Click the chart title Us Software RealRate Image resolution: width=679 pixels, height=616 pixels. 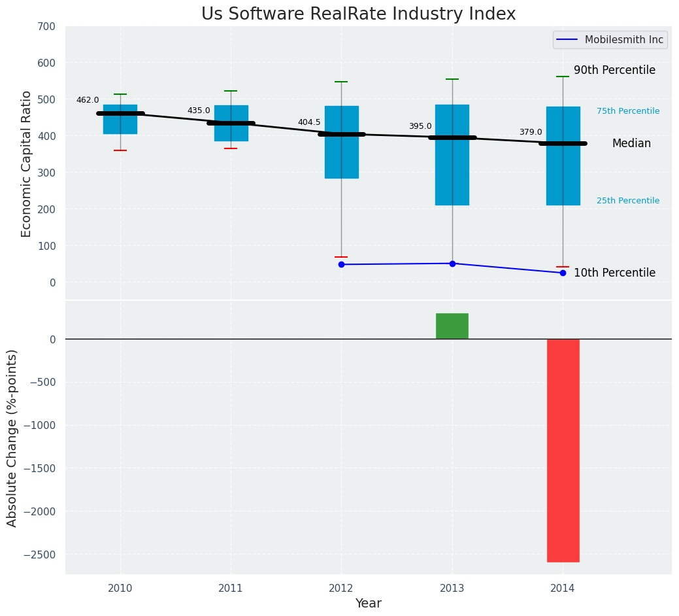click(359, 14)
